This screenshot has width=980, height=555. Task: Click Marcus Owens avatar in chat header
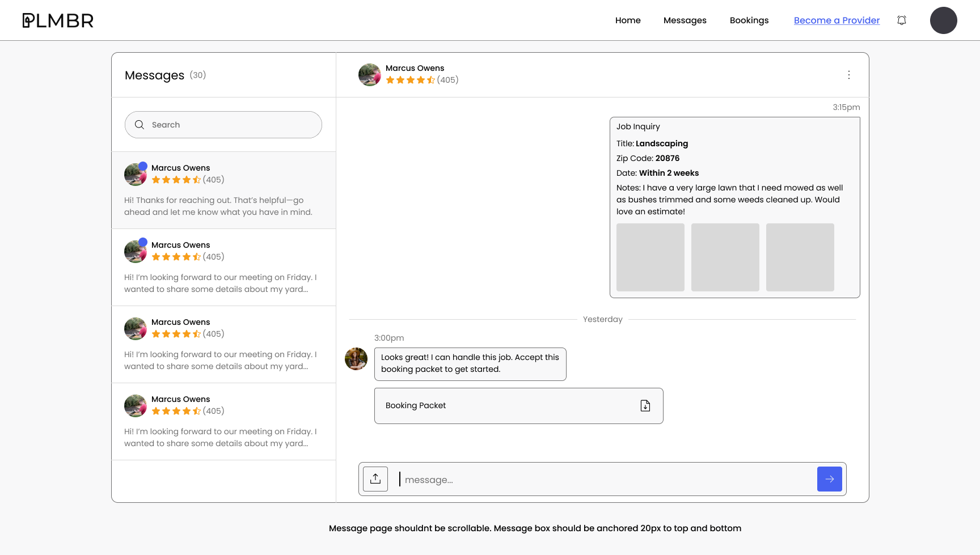coord(370,75)
